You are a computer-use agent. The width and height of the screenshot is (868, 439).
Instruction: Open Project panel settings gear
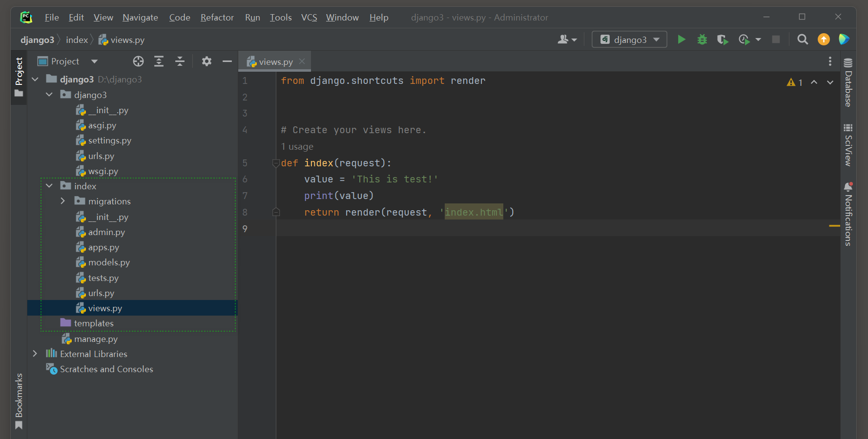point(207,61)
